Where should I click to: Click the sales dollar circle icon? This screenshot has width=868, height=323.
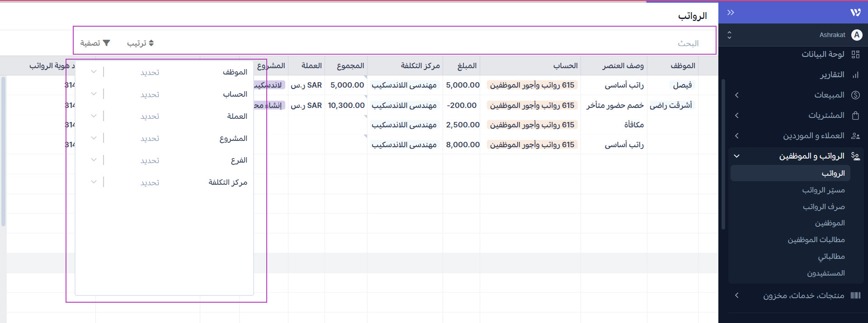(855, 95)
